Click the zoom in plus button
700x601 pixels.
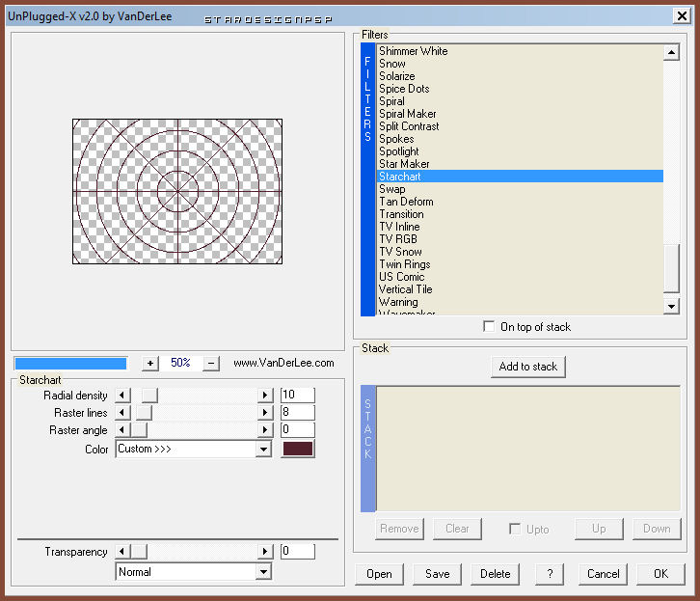149,363
